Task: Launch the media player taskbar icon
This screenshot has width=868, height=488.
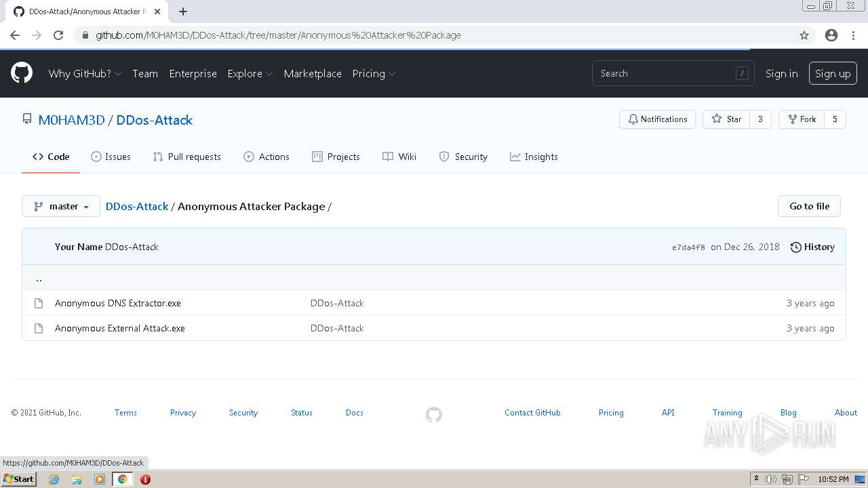Action: [x=100, y=479]
